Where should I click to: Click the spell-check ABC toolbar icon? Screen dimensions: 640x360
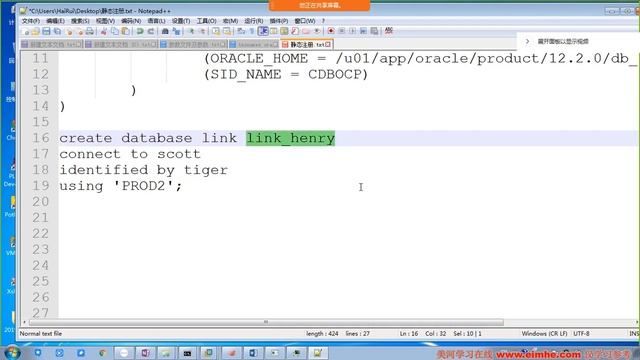click(389, 31)
